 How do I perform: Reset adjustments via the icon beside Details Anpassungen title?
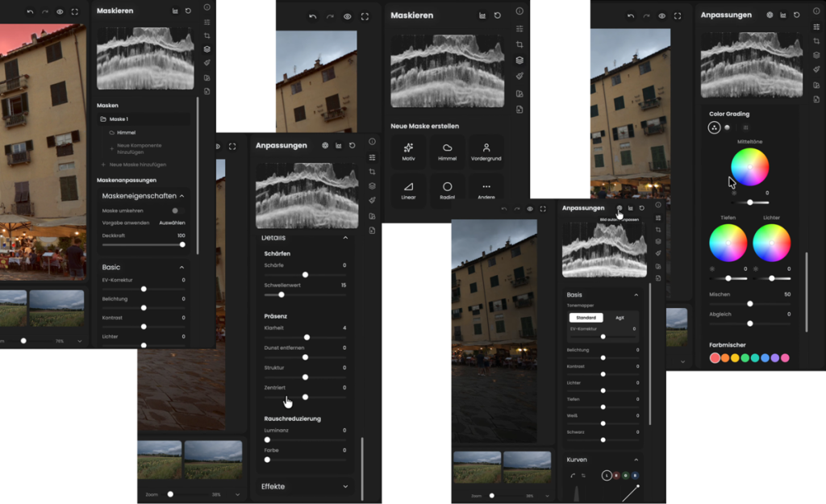[352, 145]
